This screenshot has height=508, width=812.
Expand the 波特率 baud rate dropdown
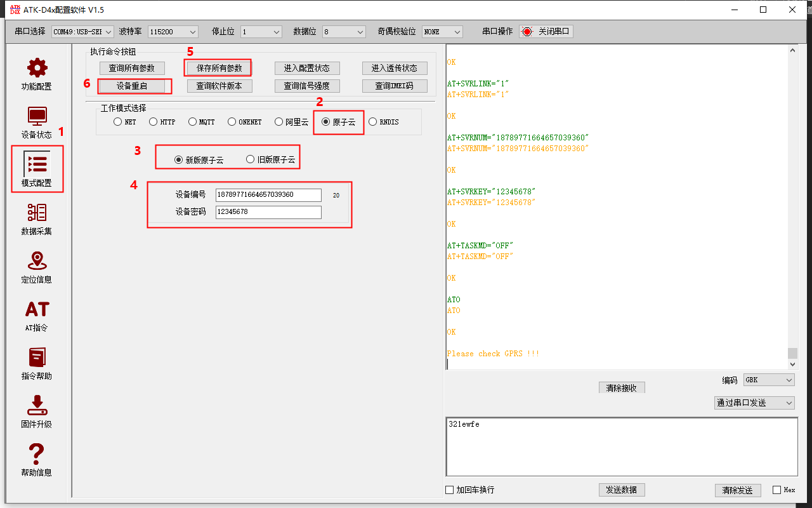tap(173, 32)
